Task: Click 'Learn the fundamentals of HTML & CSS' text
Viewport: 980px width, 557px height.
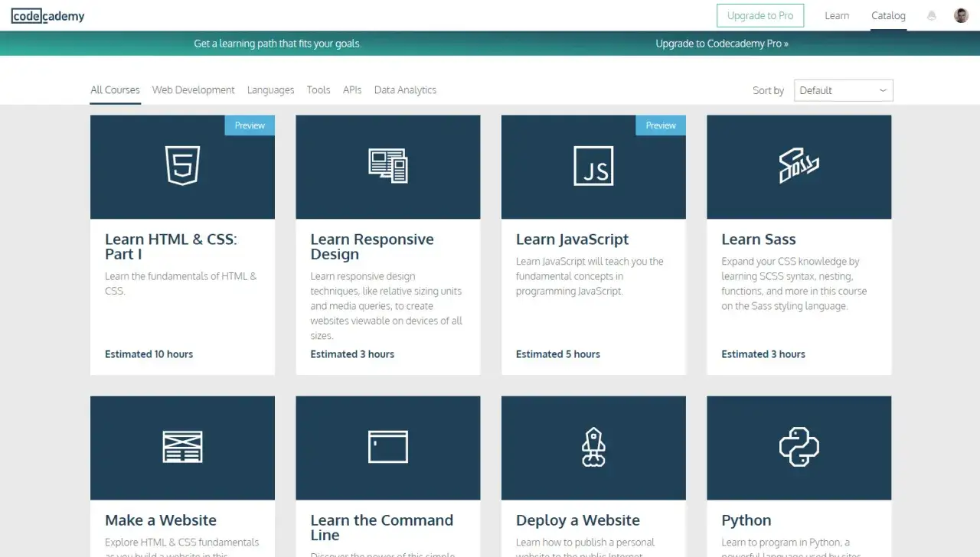Action: 181,284
